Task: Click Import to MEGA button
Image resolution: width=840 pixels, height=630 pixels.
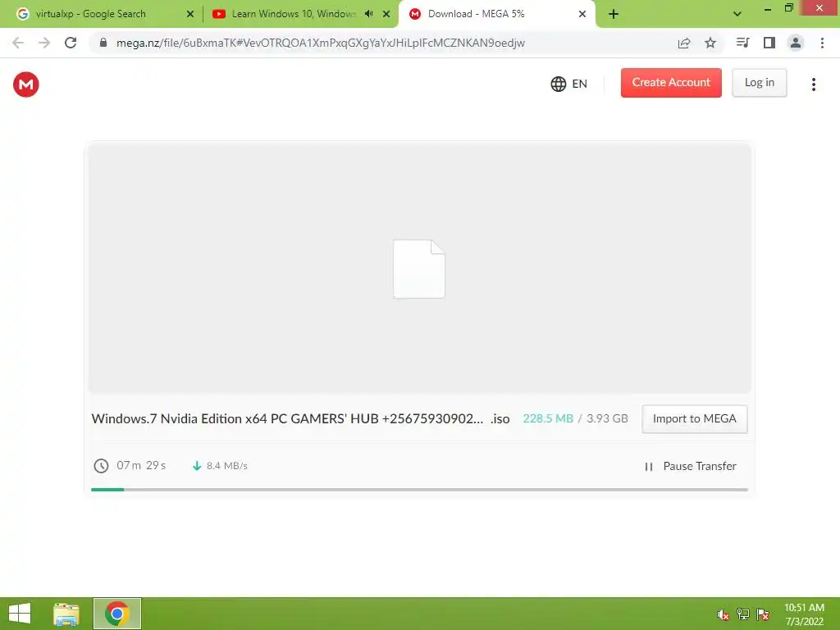Action: tap(694, 418)
